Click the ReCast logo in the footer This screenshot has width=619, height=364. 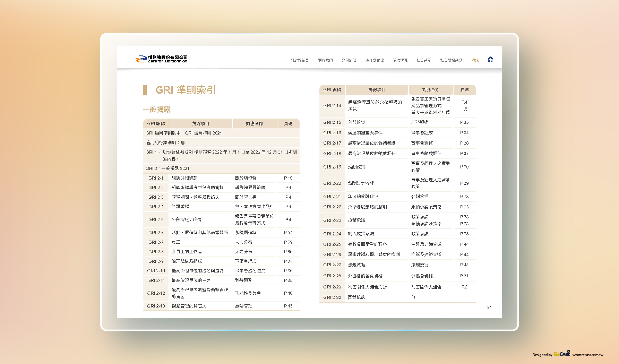562,353
